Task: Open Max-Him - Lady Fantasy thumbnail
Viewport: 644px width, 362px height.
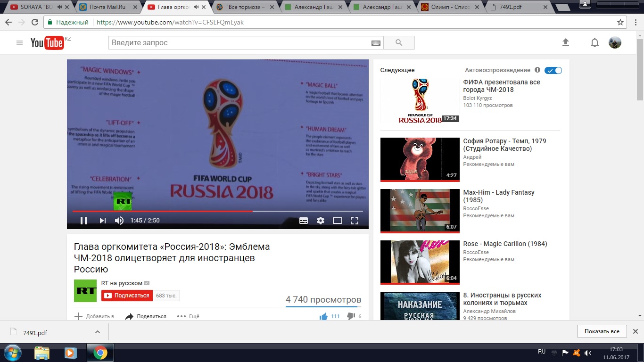Action: click(x=420, y=211)
